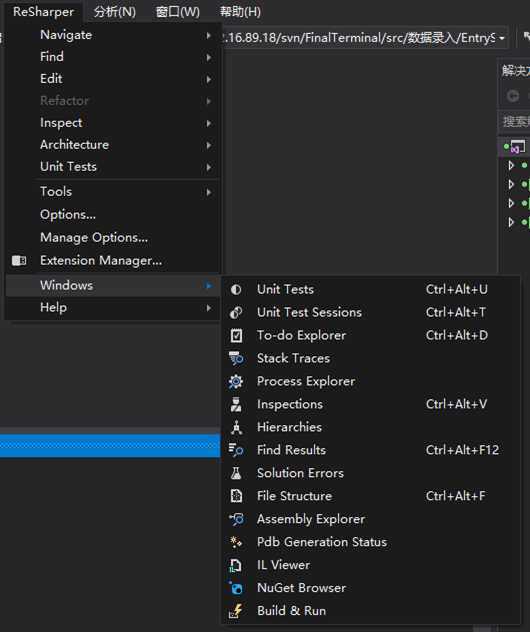Open NuGet Browser window

371,588
